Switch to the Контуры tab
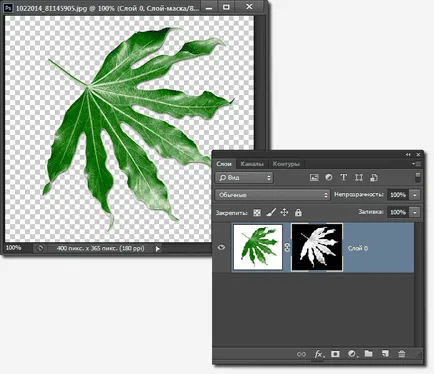This screenshot has width=434, height=374. coord(286,164)
